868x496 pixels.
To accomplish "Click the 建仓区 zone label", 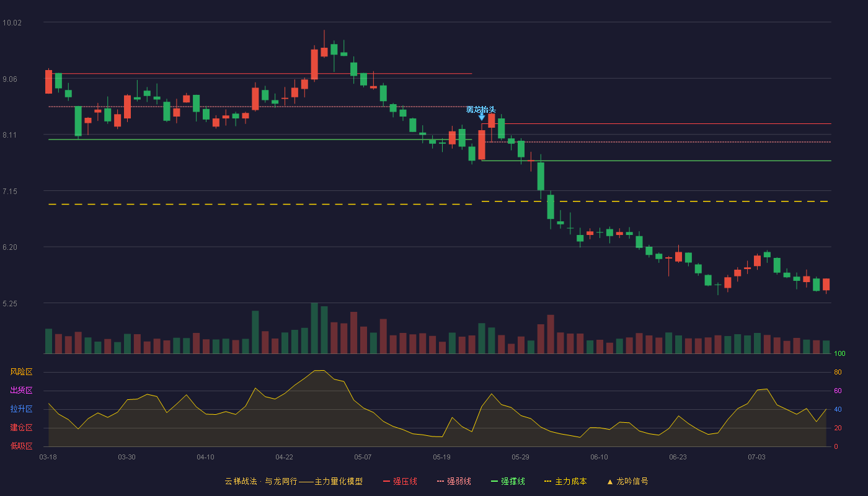I will (x=21, y=428).
